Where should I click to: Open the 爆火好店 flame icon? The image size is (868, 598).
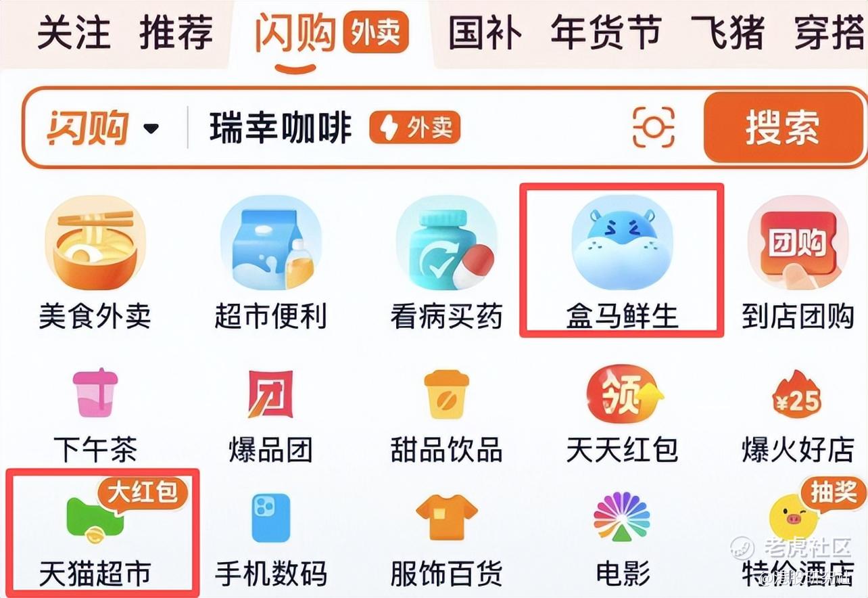click(796, 395)
